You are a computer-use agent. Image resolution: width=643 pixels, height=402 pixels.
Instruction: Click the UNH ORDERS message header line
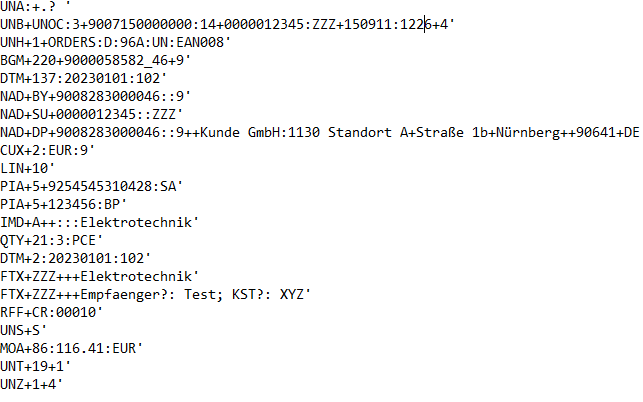click(x=115, y=42)
